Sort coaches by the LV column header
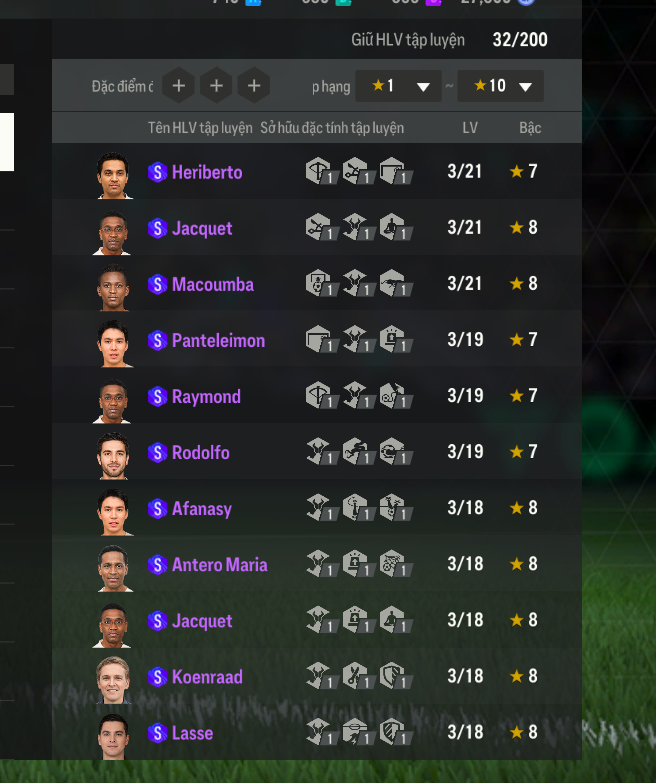656x783 pixels. click(470, 128)
